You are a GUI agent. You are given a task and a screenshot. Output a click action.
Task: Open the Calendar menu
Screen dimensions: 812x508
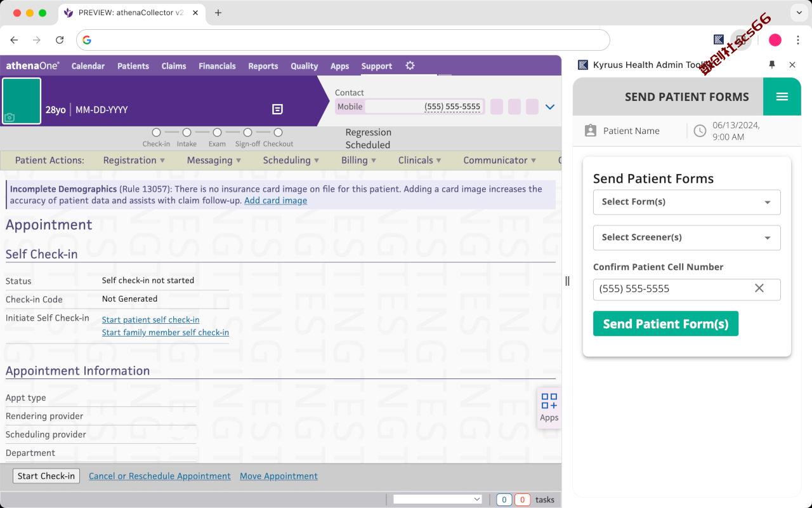(x=88, y=66)
